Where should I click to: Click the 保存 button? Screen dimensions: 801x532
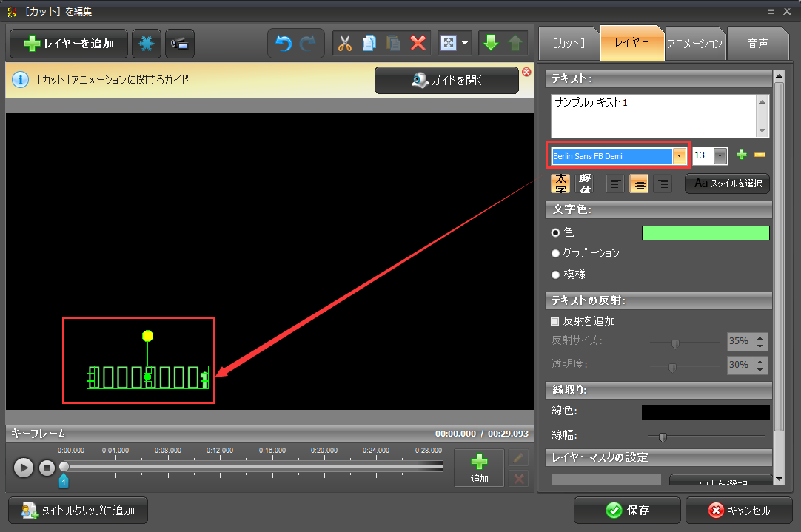(626, 511)
